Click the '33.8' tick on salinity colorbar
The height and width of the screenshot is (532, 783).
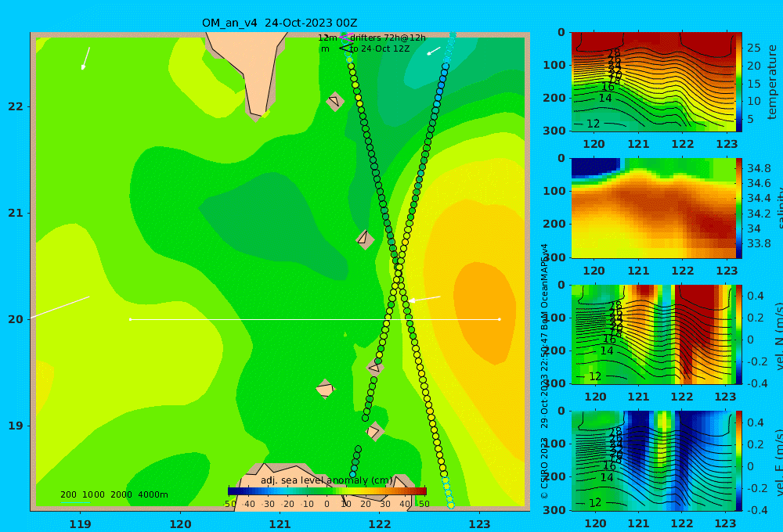[759, 243]
